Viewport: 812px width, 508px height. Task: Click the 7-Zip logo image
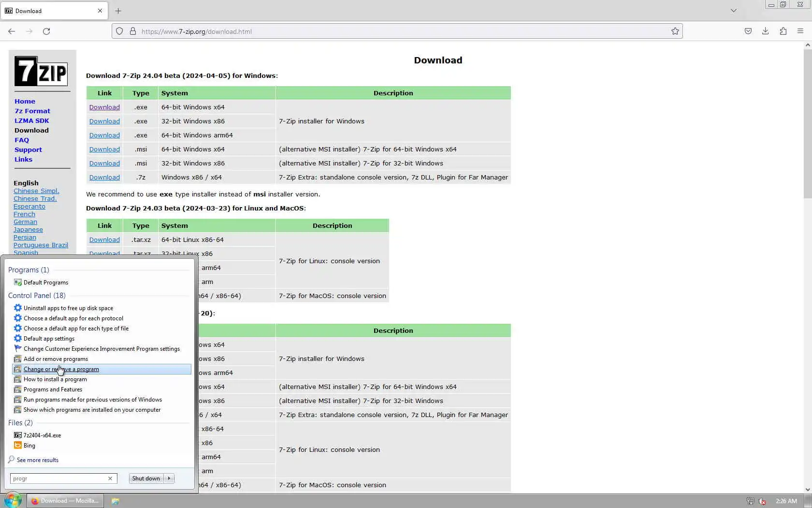click(41, 71)
